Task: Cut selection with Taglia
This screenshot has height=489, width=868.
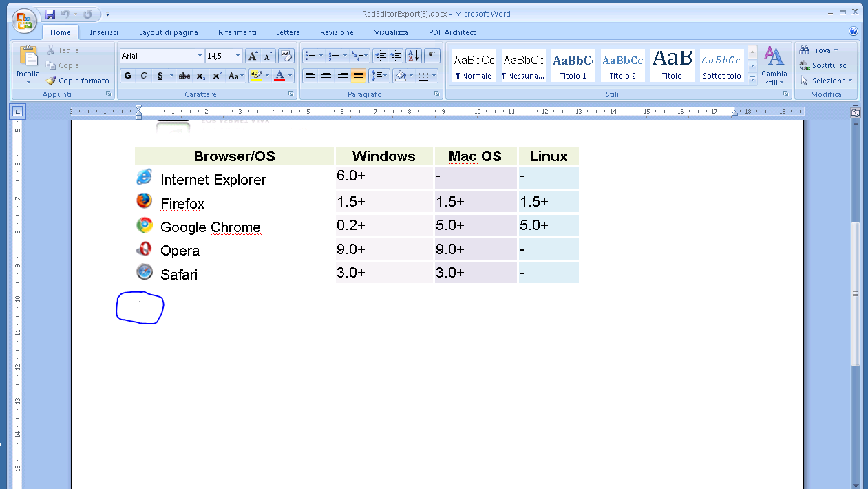Action: click(x=63, y=50)
